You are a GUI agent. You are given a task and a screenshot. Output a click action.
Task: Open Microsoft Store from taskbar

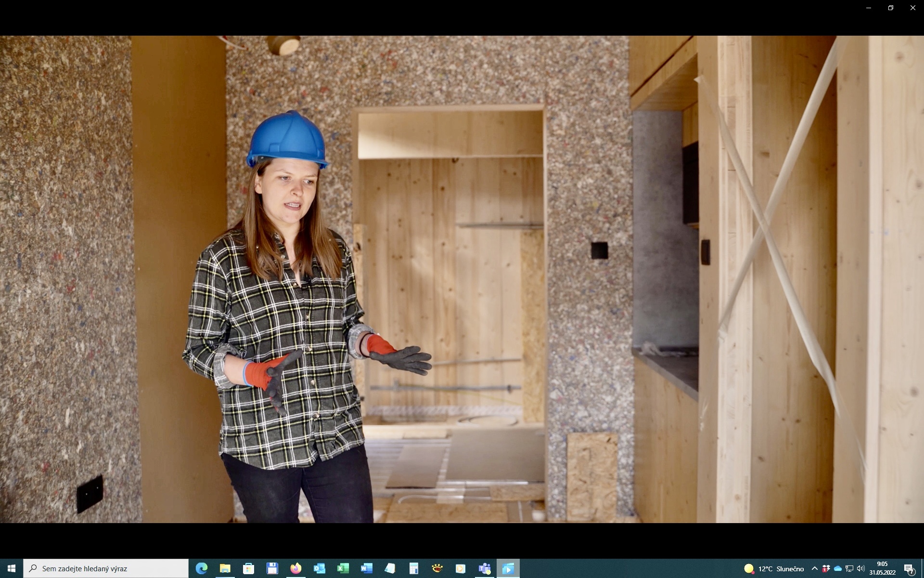(249, 568)
